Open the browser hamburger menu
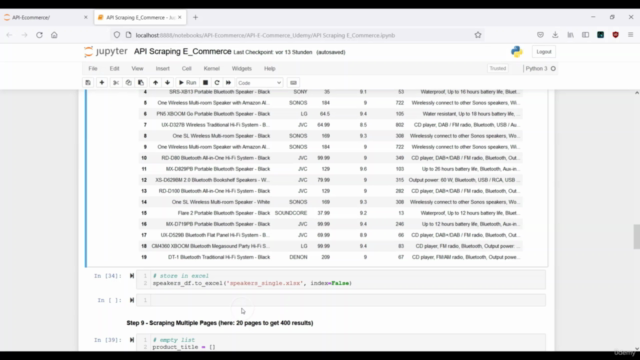This screenshot has height=360, width=640. click(631, 35)
